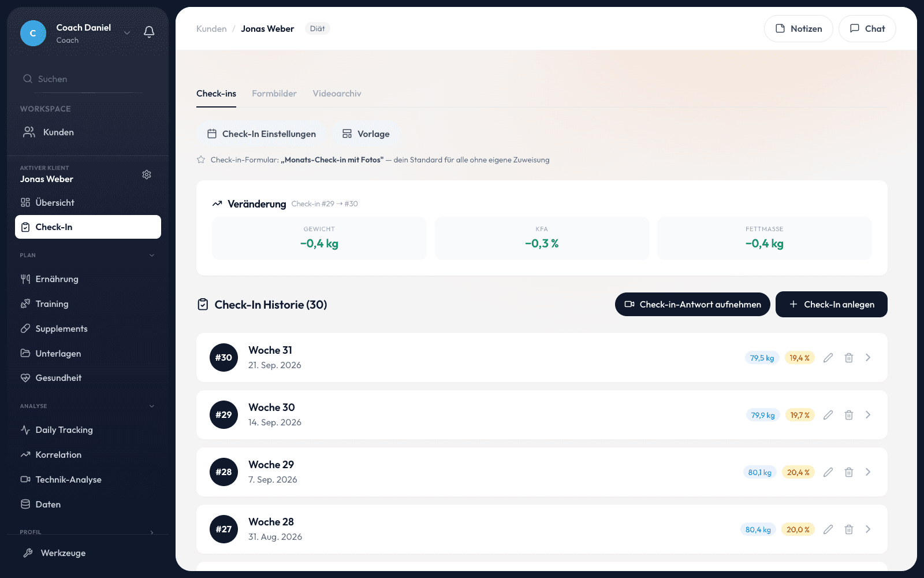The image size is (924, 578).
Task: Select the Check-ins tab
Action: click(216, 94)
